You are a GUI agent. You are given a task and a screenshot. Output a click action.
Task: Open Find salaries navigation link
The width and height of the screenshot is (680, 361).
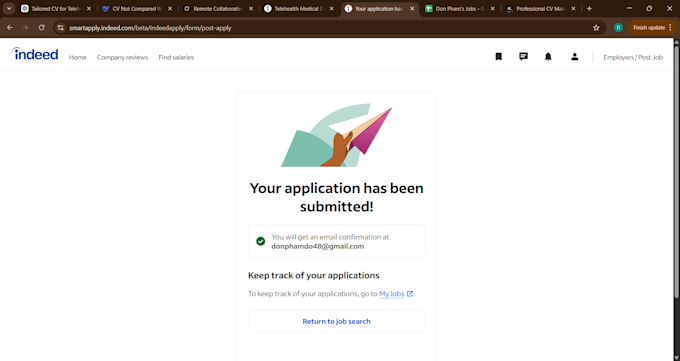[x=176, y=57]
